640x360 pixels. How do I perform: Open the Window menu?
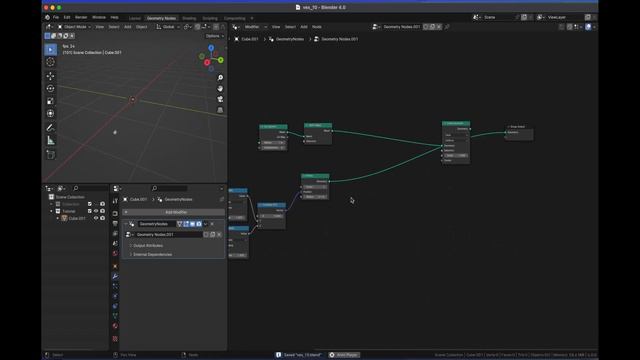[x=99, y=18]
